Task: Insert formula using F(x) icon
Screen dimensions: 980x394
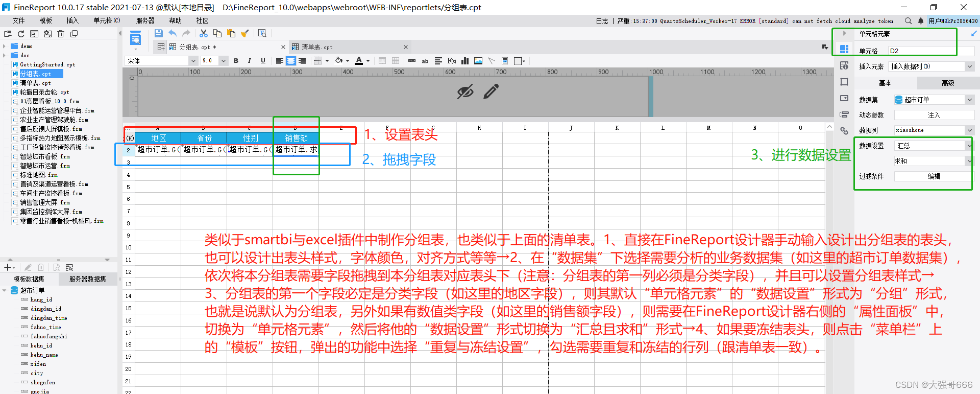Action: (x=452, y=61)
